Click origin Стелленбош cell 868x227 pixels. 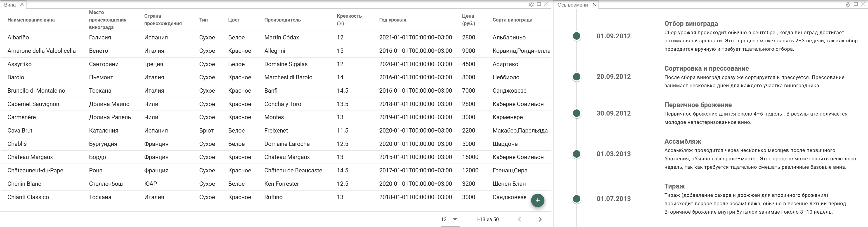tap(106, 184)
